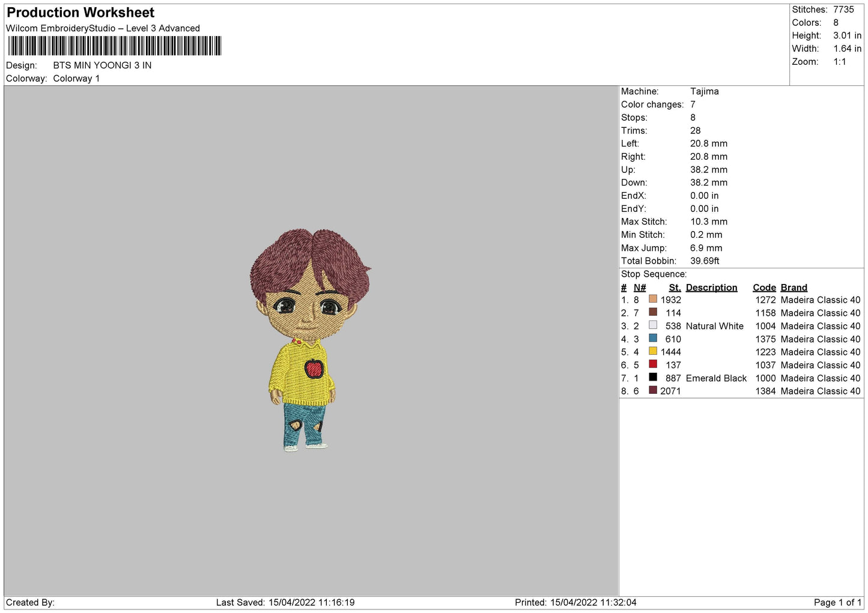Click stitch count 1932 in stop 1
This screenshot has height=613, width=868.
[670, 300]
